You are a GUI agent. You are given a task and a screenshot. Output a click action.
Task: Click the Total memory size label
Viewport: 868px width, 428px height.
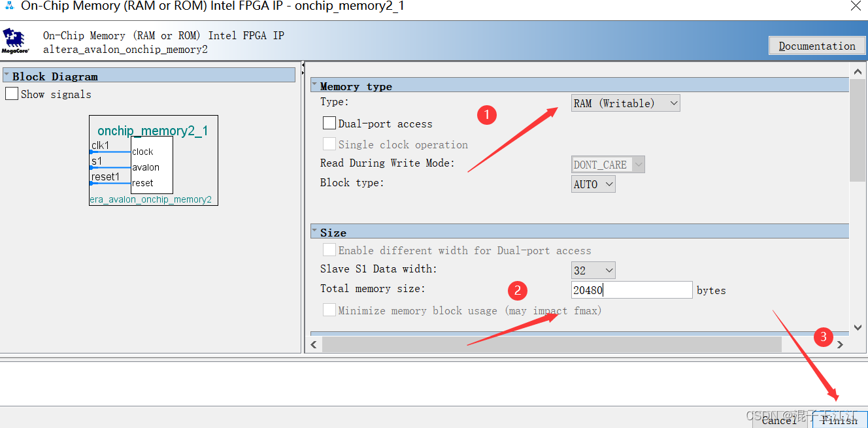373,288
